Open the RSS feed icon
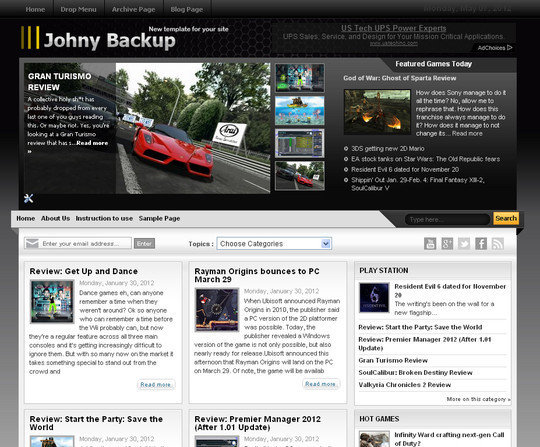 [x=498, y=244]
